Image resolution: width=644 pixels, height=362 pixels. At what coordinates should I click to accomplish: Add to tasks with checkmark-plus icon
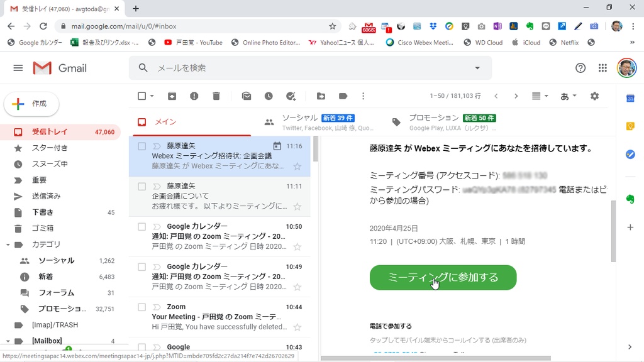[291, 96]
